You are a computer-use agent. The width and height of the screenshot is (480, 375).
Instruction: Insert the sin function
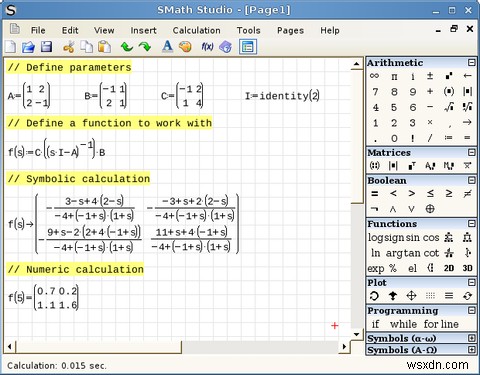412,237
